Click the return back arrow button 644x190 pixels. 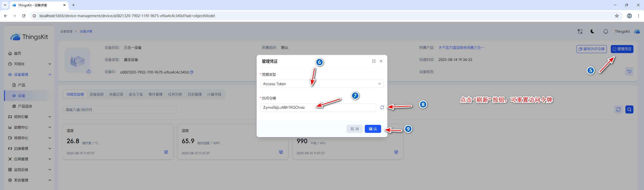(x=629, y=71)
